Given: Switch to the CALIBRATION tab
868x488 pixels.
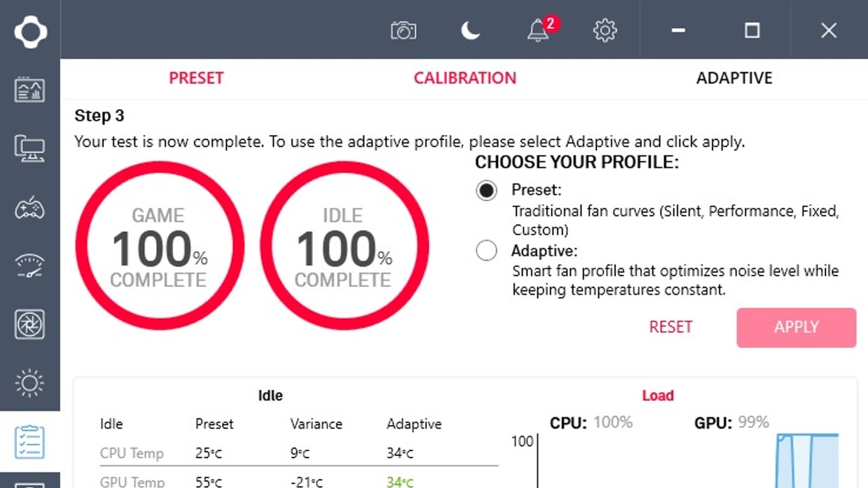Looking at the screenshot, I should pos(465,78).
